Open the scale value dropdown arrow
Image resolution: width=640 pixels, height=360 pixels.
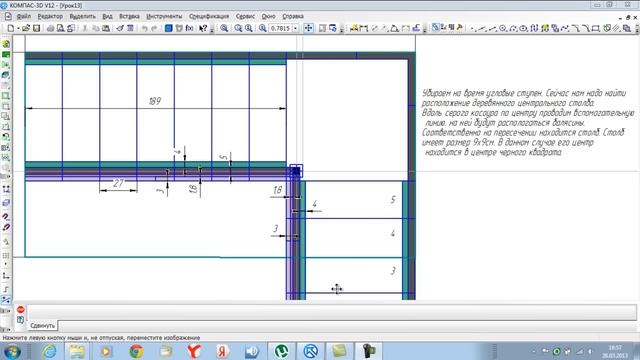point(296,28)
